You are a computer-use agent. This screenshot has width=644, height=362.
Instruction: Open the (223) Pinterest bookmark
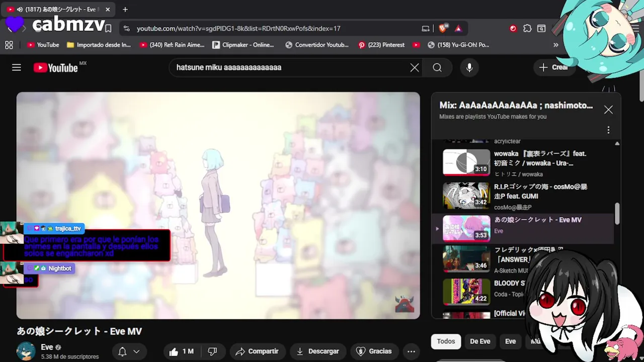point(381,45)
